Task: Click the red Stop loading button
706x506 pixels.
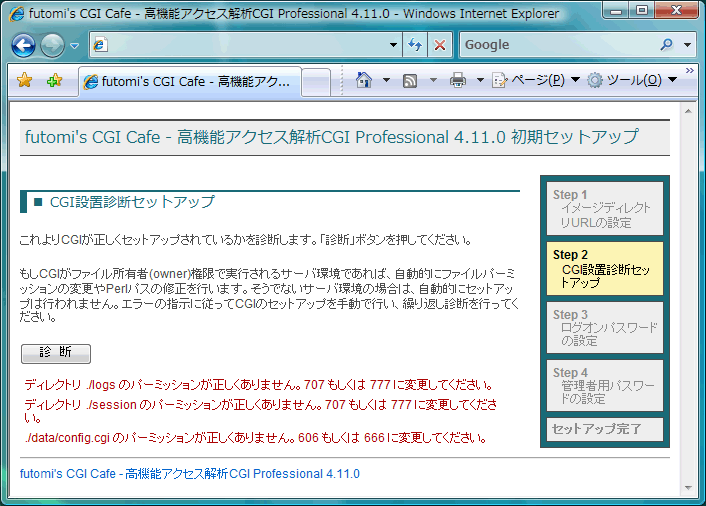Action: coord(439,45)
